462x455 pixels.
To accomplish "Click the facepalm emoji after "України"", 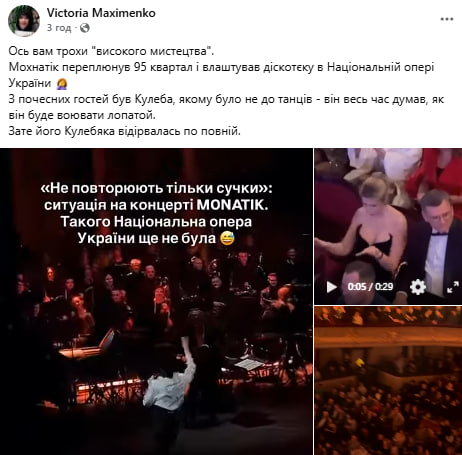I will 62,83.
